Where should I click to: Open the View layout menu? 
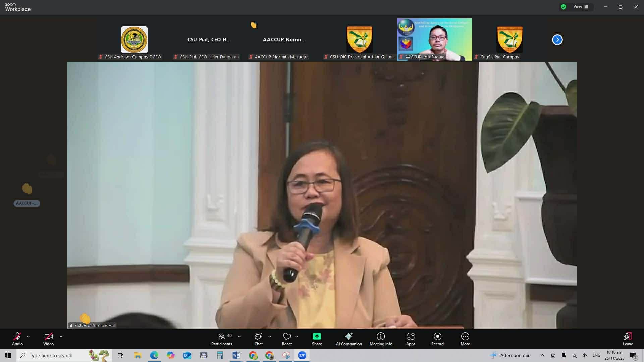coord(581,7)
